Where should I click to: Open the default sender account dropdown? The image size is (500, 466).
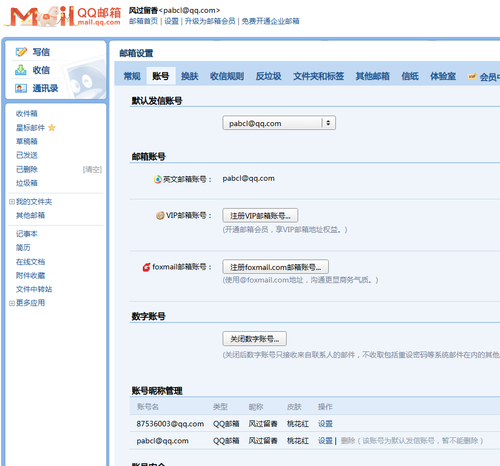(279, 123)
